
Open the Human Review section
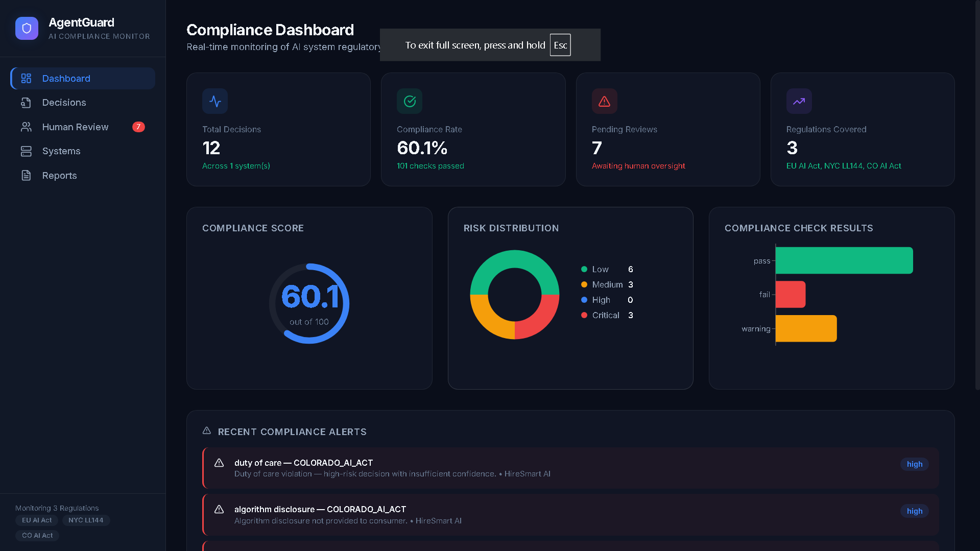[83, 127]
